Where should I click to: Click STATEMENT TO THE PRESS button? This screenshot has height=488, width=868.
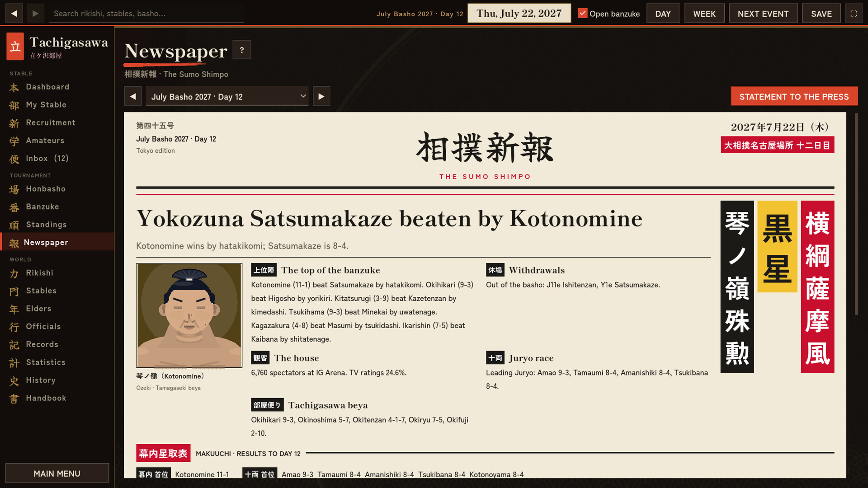pos(794,96)
